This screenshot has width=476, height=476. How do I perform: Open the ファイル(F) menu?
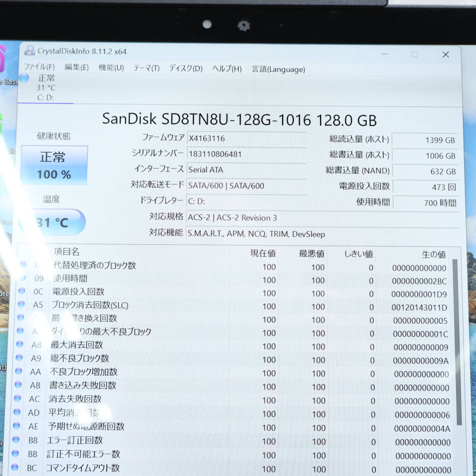[39, 67]
